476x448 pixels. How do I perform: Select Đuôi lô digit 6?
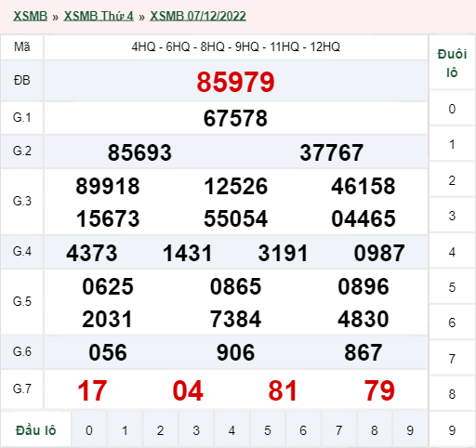pos(452,323)
